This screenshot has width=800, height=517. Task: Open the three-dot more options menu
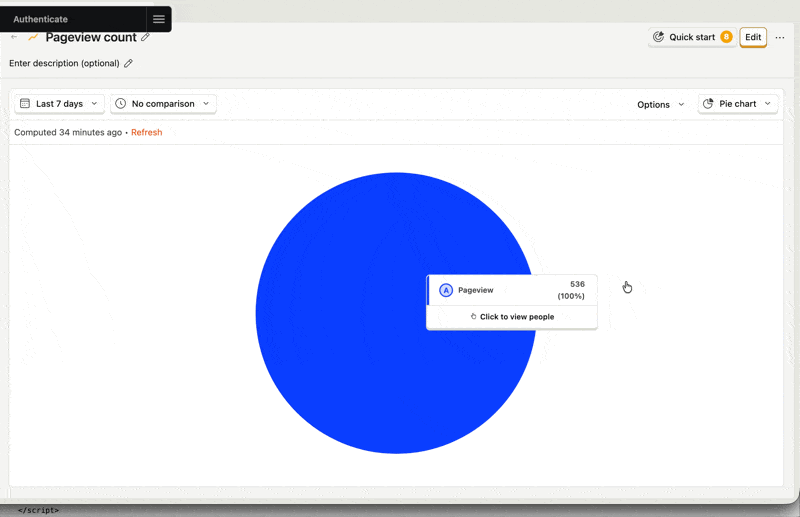pyautogui.click(x=780, y=37)
